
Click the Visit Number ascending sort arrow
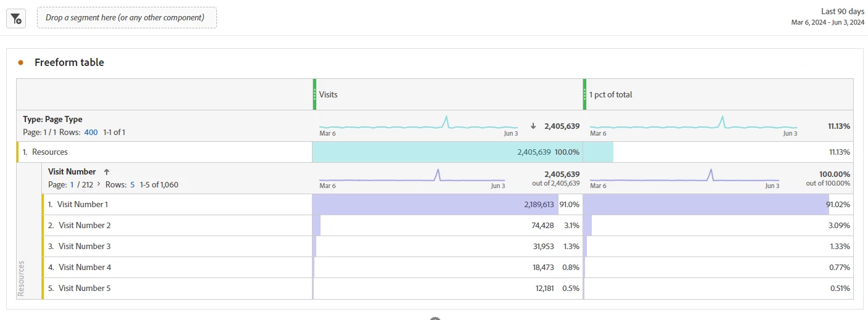106,172
